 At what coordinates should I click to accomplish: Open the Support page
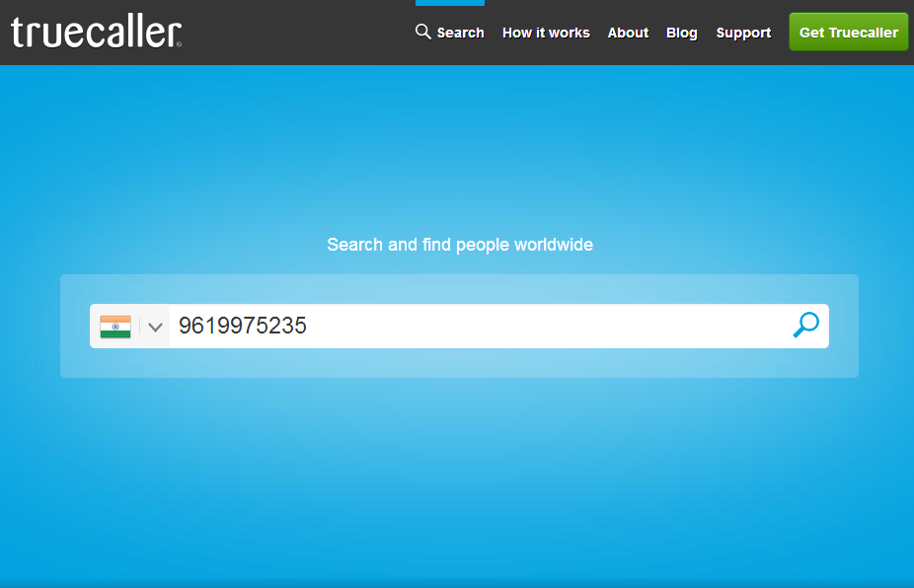(743, 34)
